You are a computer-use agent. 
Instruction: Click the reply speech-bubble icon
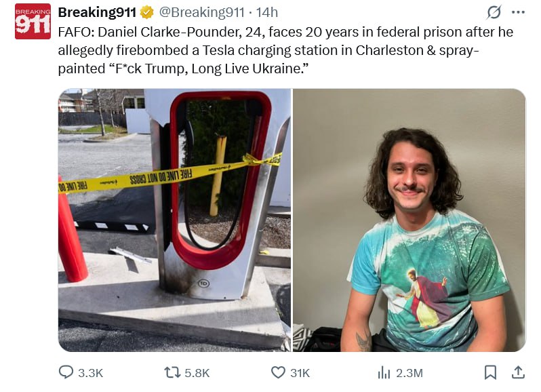click(x=66, y=372)
